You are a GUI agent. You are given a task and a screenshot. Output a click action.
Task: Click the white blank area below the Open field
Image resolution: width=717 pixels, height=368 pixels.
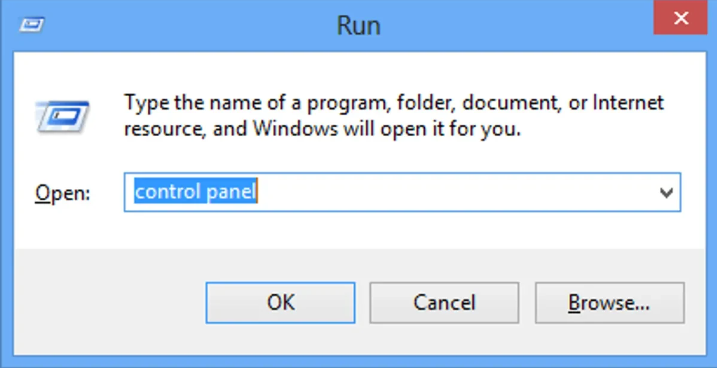point(358,230)
